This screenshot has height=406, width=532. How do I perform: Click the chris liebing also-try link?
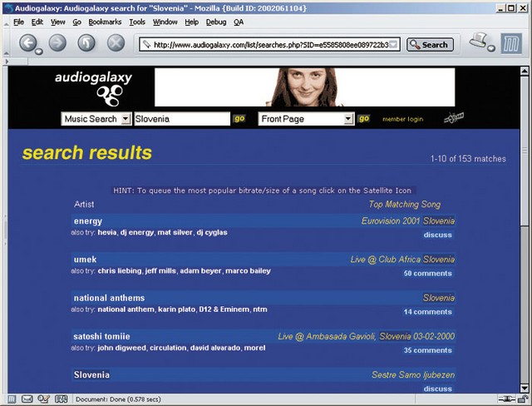(x=120, y=271)
